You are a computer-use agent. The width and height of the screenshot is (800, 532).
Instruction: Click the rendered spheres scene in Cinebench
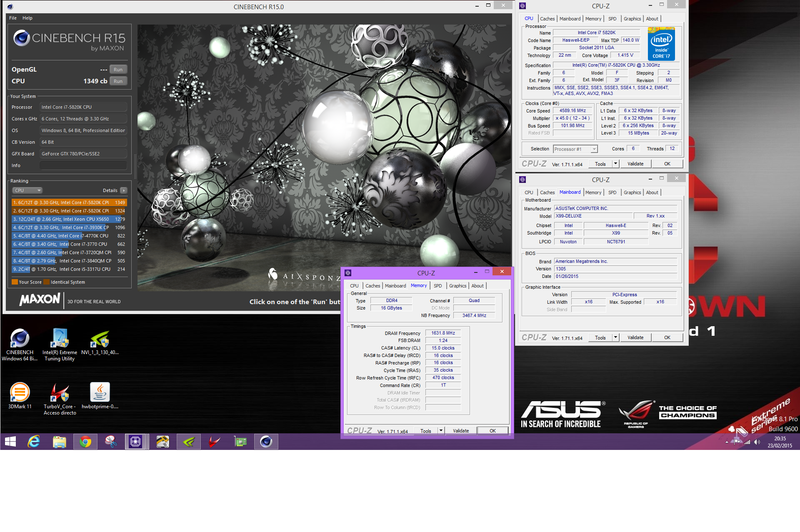pyautogui.click(x=324, y=157)
